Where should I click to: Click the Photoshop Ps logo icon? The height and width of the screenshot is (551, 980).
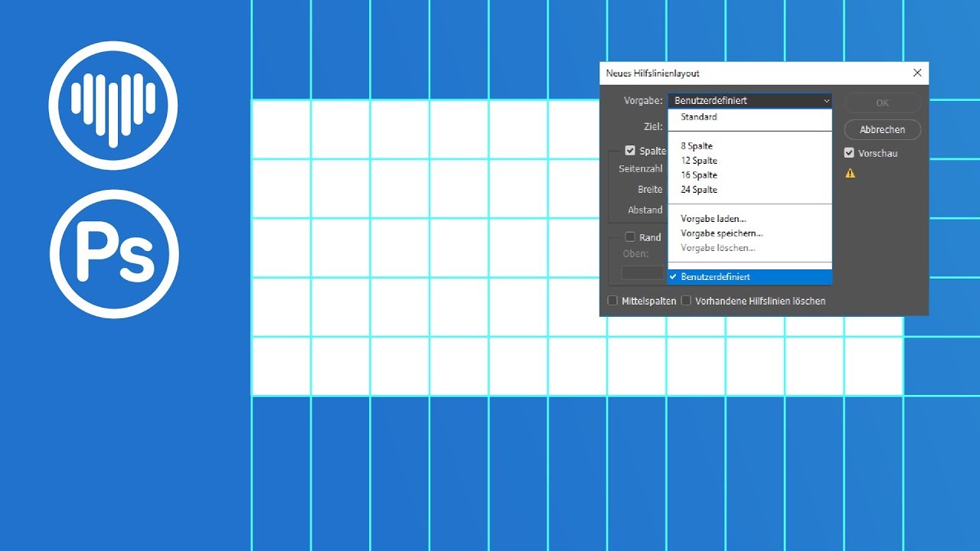(x=114, y=254)
